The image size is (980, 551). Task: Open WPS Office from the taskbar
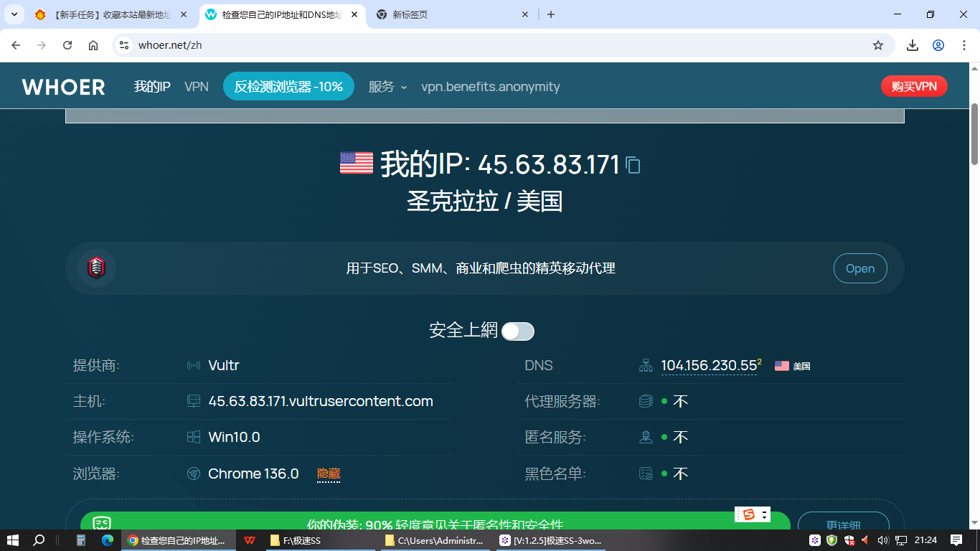click(250, 540)
